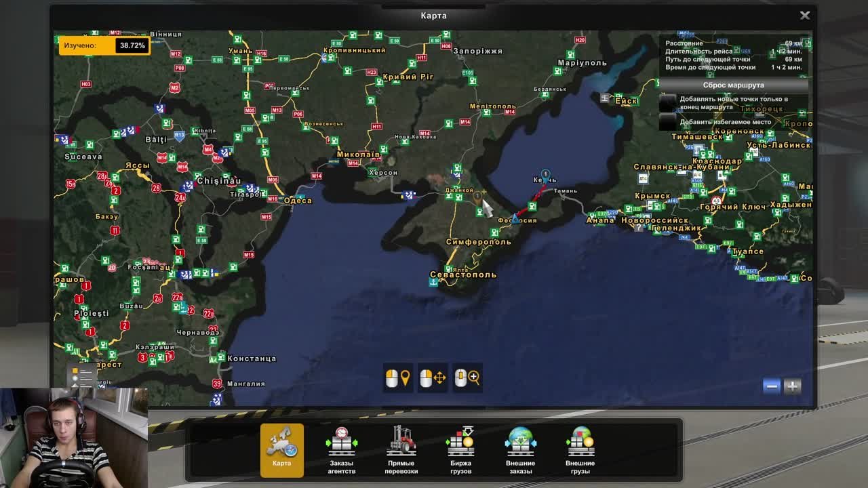Click the Одеса city label

[298, 201]
